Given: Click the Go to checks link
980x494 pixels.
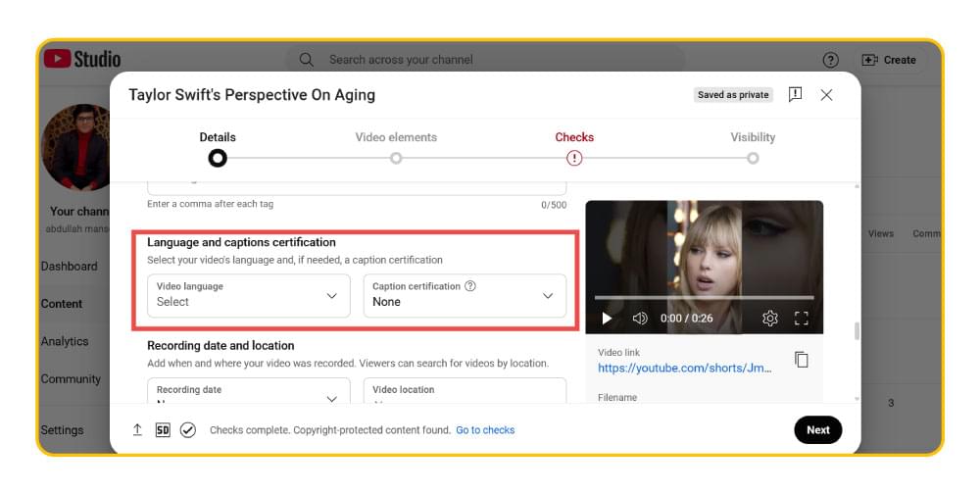Looking at the screenshot, I should [x=485, y=430].
